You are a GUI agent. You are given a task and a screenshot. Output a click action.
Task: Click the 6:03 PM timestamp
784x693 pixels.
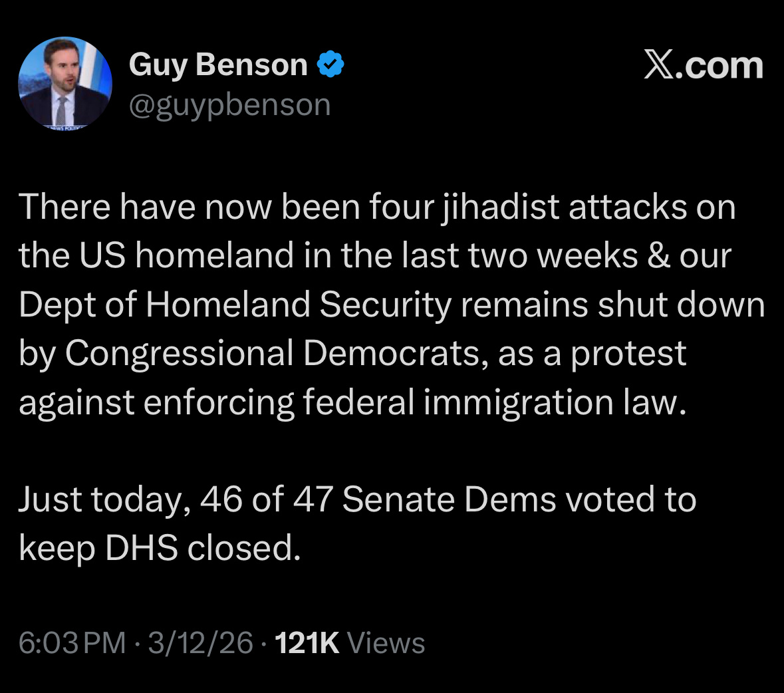click(72, 643)
